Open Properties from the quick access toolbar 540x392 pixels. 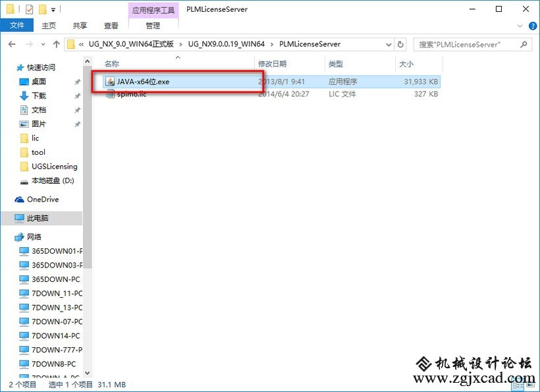pyautogui.click(x=29, y=9)
